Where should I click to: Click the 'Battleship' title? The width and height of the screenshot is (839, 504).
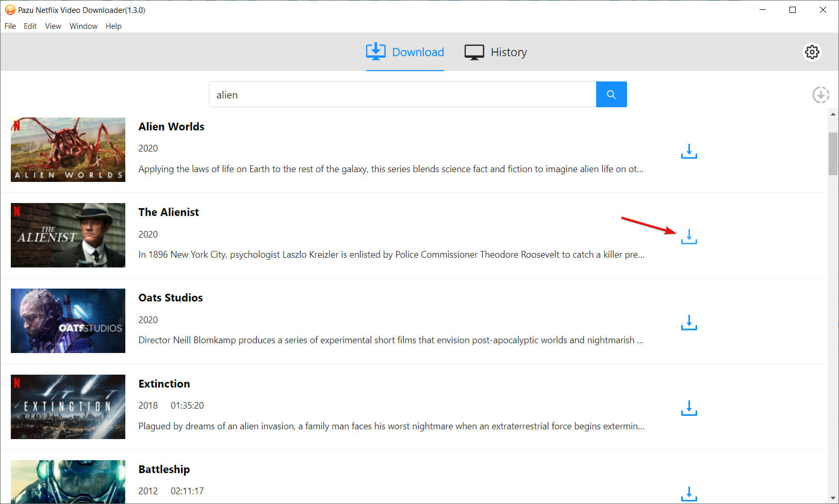pos(164,469)
